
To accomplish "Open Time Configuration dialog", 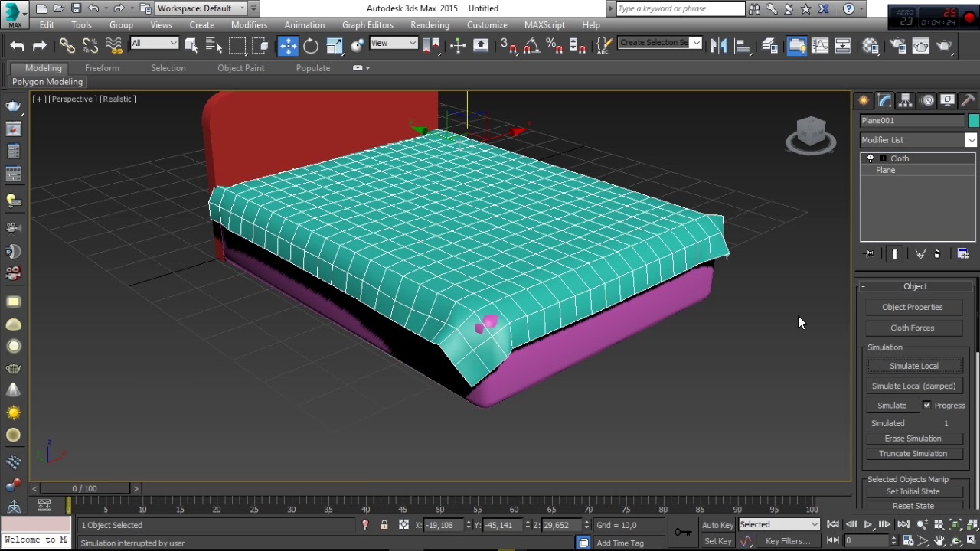I will 908,541.
